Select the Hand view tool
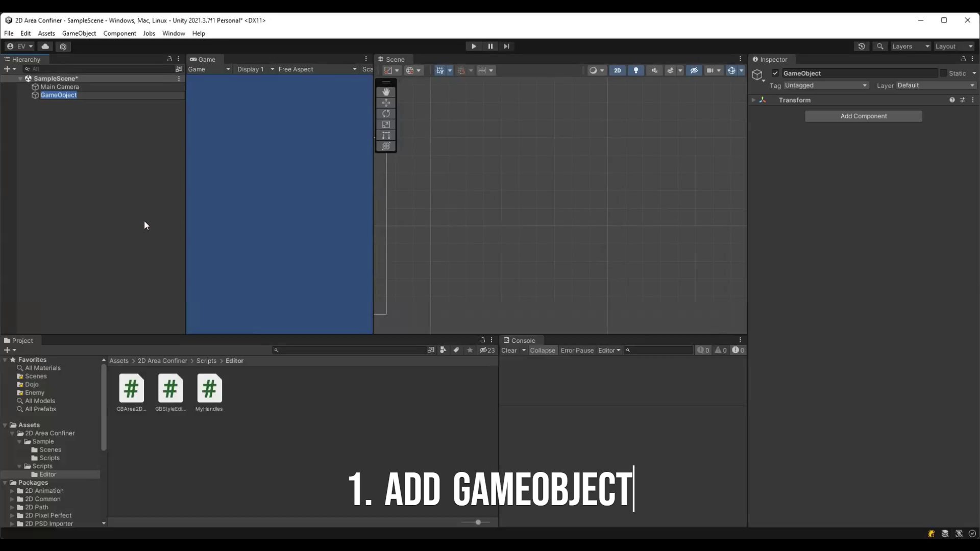980x551 pixels. coord(386,92)
